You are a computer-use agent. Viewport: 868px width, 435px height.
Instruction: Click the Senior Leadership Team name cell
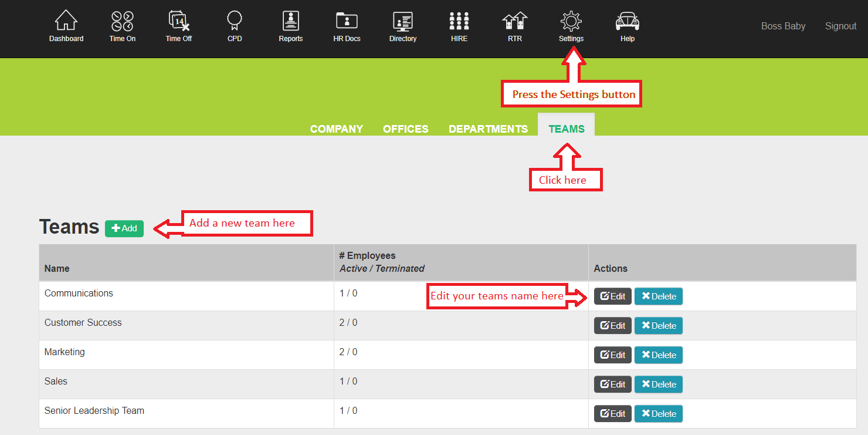pyautogui.click(x=94, y=411)
